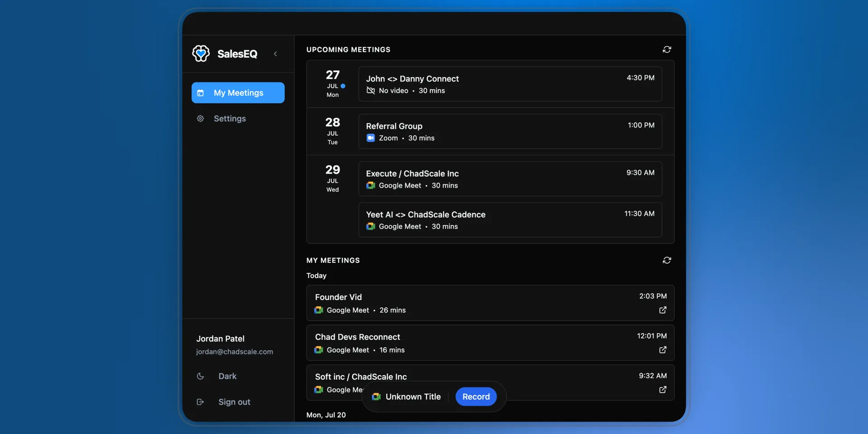Screen dimensions: 868x434
Task: Click Google Meet icon beside Unknown Title
Action: 376,396
